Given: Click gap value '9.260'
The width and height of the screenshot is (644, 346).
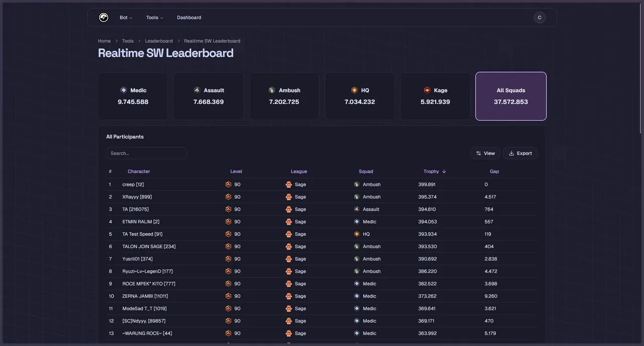Looking at the screenshot, I should point(491,296).
